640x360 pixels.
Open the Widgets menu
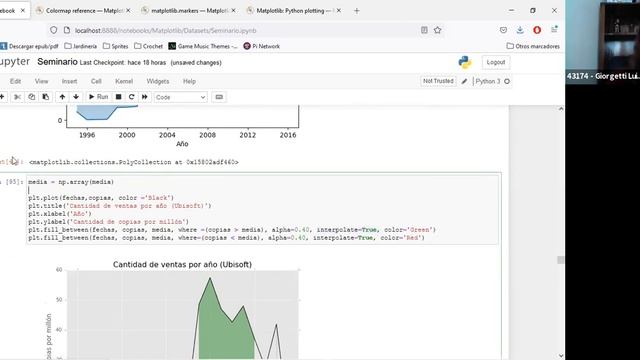(x=158, y=81)
